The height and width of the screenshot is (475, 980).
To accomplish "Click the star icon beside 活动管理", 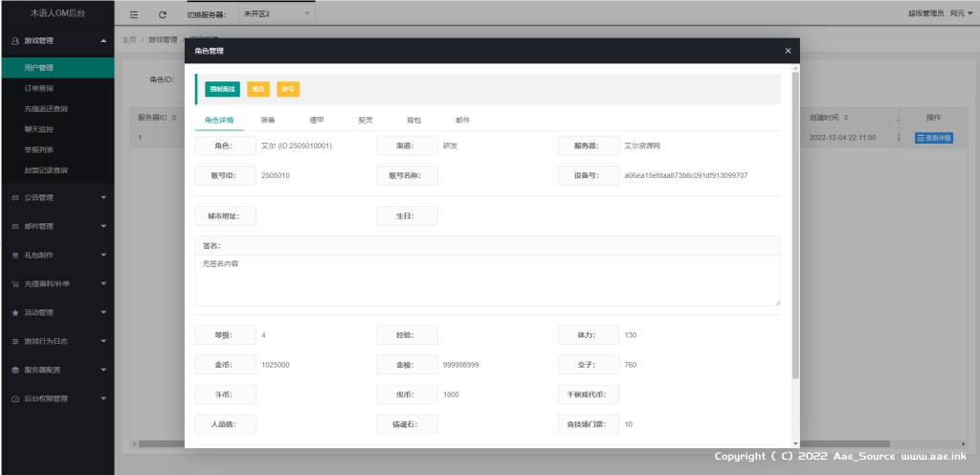I will point(15,312).
